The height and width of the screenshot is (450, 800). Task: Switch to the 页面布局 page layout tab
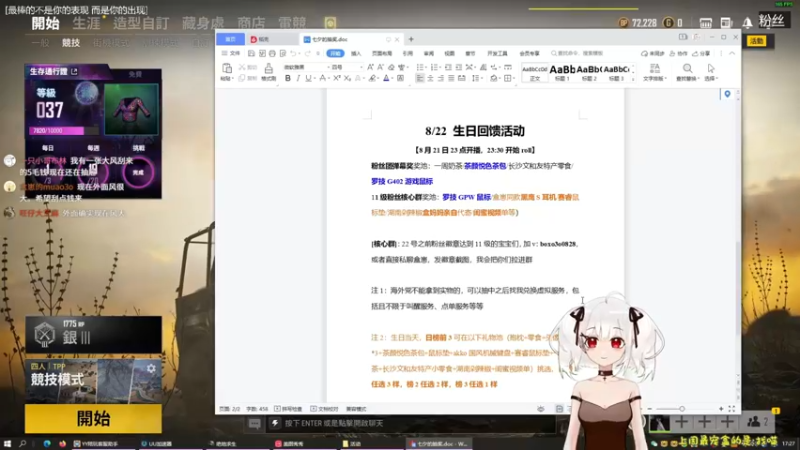pyautogui.click(x=382, y=54)
